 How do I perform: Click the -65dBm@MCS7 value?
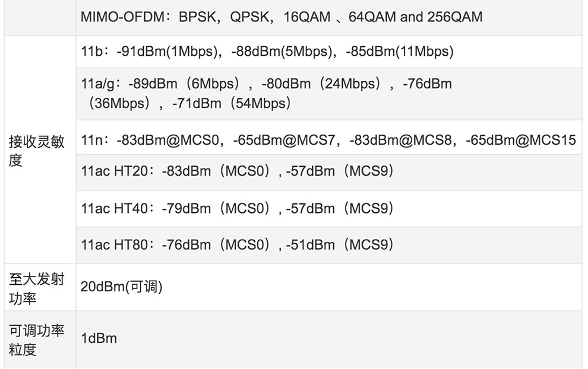pos(285,141)
